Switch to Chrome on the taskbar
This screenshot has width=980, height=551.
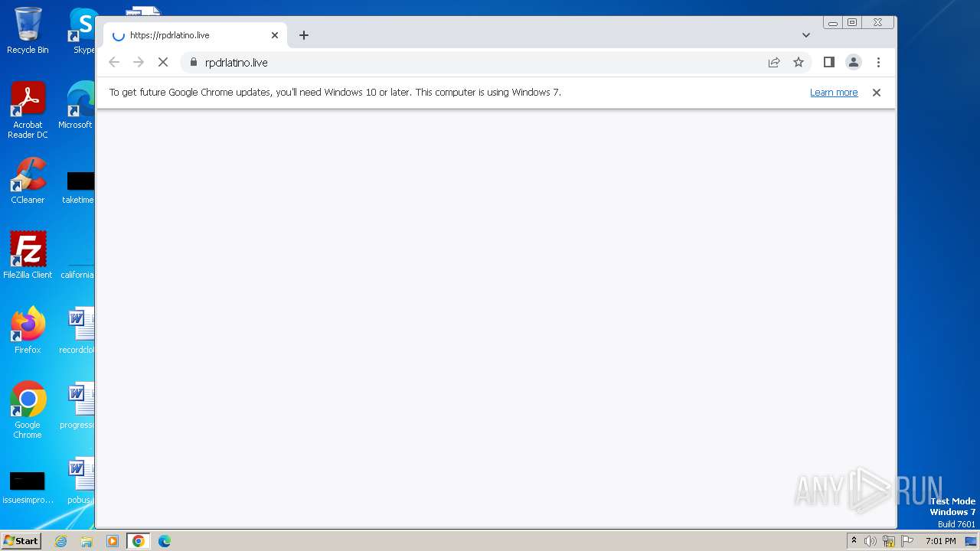pyautogui.click(x=139, y=541)
